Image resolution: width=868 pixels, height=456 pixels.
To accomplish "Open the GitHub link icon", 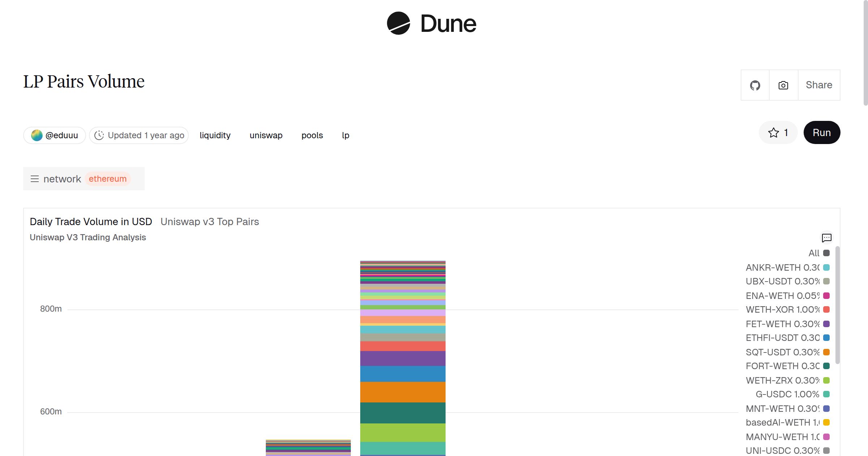I will (x=755, y=85).
